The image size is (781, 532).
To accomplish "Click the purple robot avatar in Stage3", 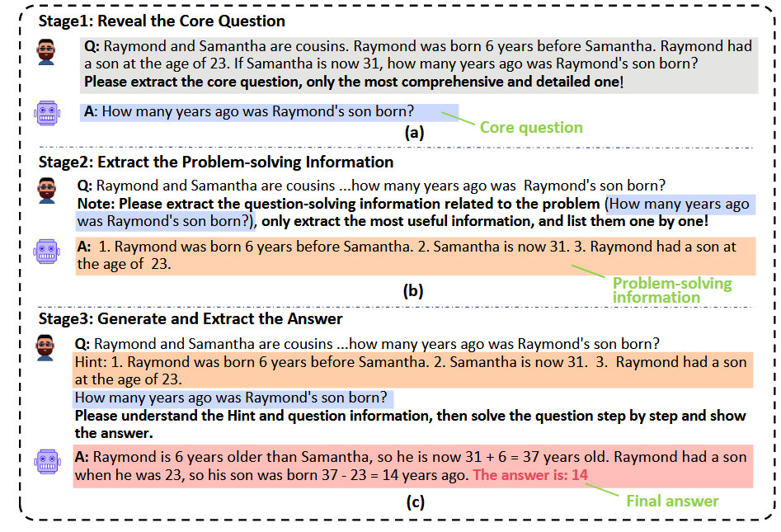I will (x=48, y=461).
